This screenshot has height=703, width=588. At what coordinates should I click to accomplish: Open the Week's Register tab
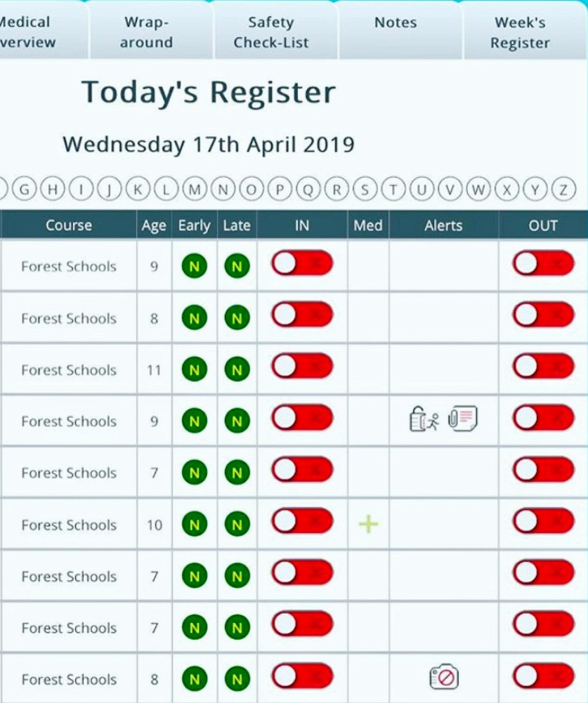coord(520,32)
